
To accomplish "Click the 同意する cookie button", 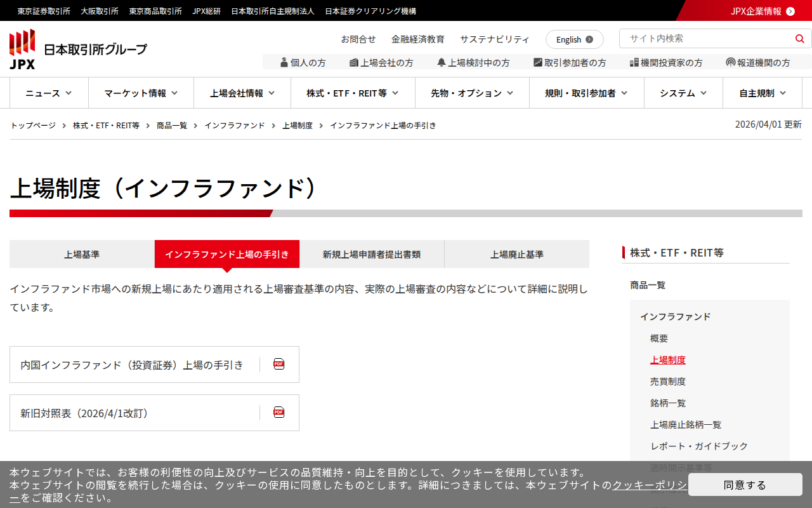I will [745, 485].
